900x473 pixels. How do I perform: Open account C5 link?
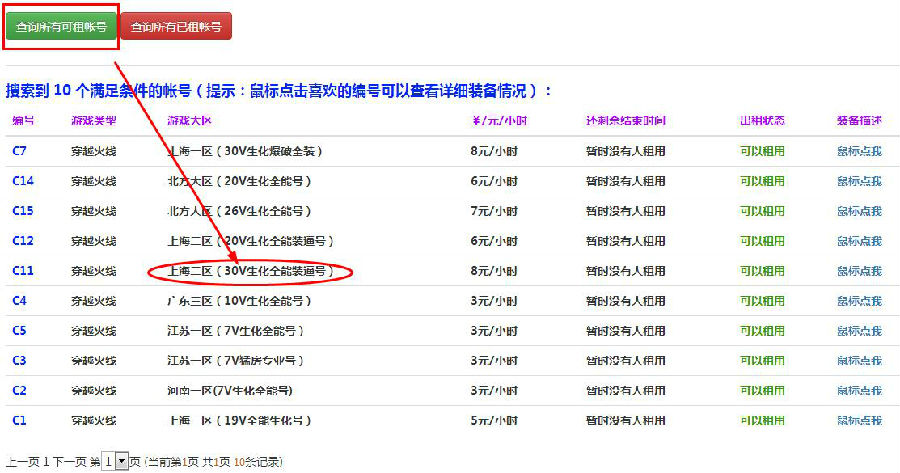coord(19,331)
